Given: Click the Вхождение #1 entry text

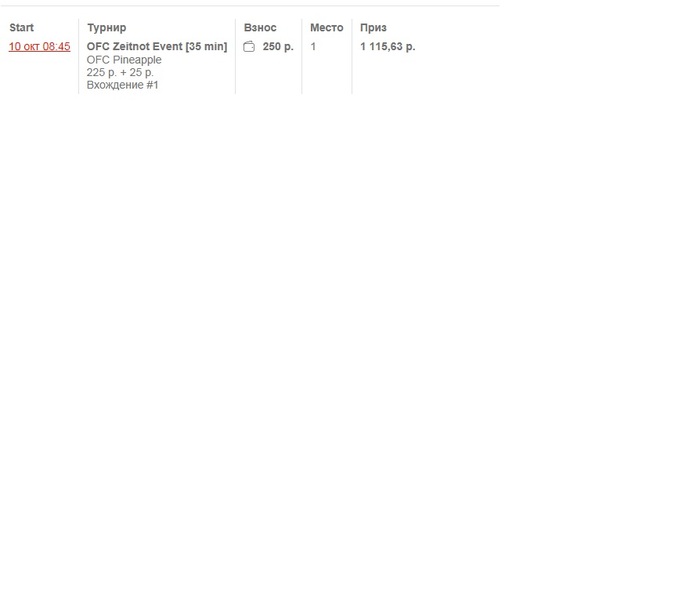Looking at the screenshot, I should click(x=122, y=85).
